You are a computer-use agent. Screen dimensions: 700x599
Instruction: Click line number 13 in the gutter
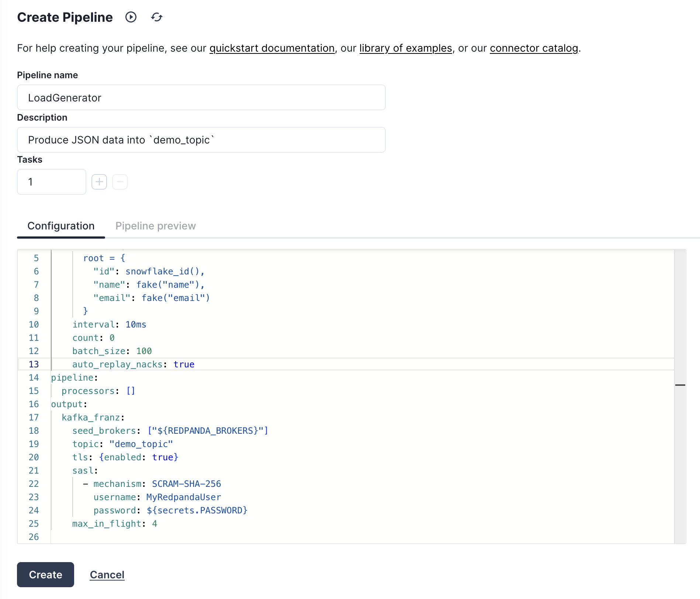(34, 364)
